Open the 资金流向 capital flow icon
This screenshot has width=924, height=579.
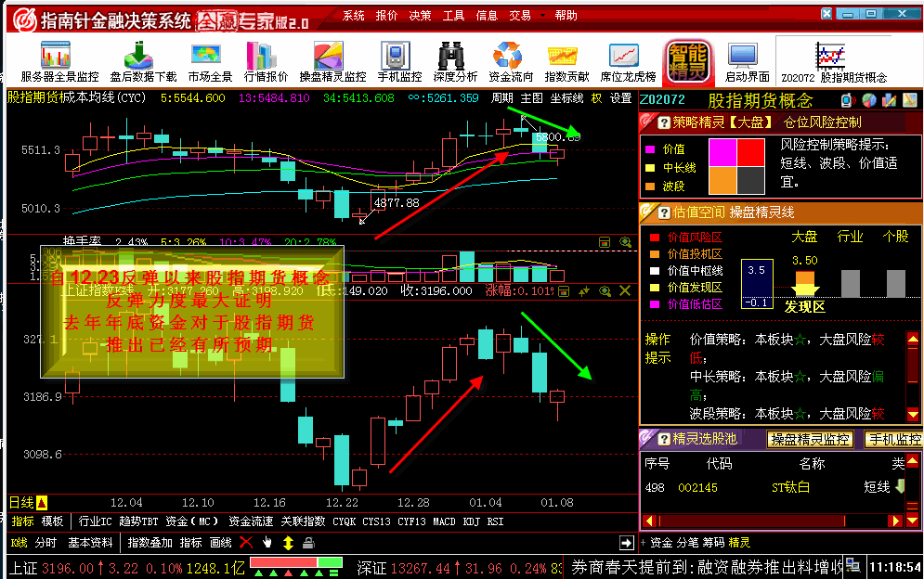(x=511, y=61)
